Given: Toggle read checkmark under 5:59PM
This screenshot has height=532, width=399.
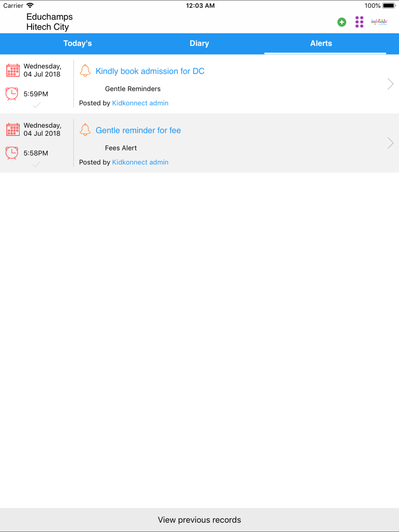Looking at the screenshot, I should 36,105.
